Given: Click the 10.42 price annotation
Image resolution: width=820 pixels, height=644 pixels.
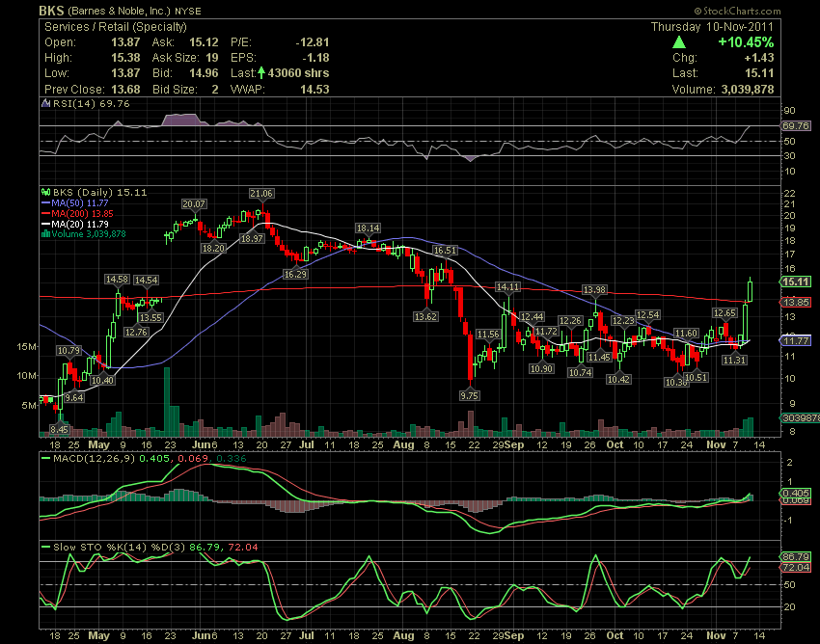Looking at the screenshot, I should pyautogui.click(x=618, y=379).
